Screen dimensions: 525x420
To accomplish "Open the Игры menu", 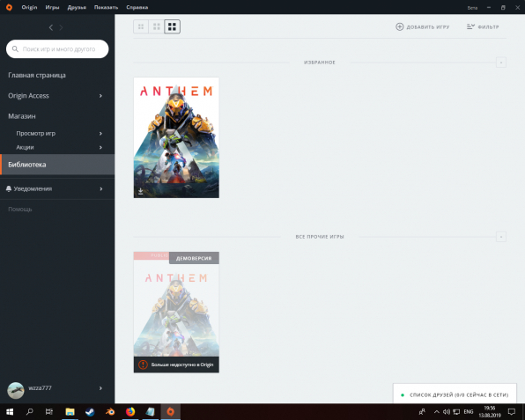I will (52, 7).
